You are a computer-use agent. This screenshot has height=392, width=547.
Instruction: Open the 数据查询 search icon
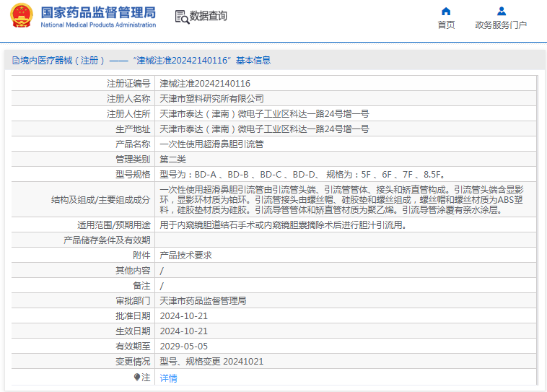point(182,17)
